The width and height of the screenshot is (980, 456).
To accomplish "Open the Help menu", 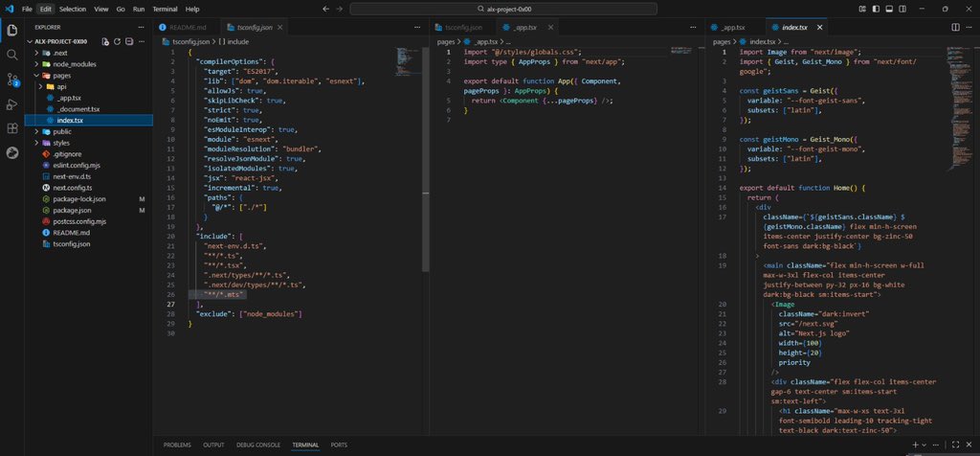I will tap(192, 9).
